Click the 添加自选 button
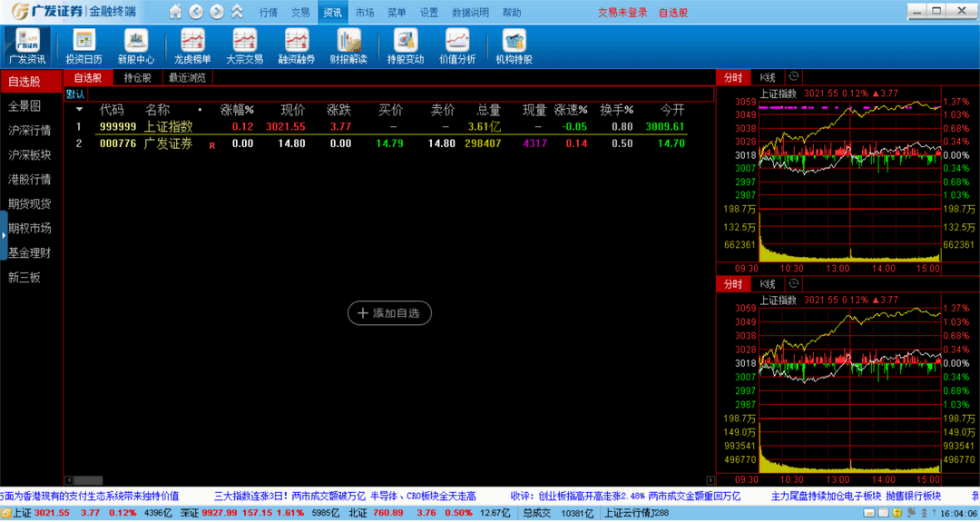Screen dimensions: 980x522 (x=389, y=313)
